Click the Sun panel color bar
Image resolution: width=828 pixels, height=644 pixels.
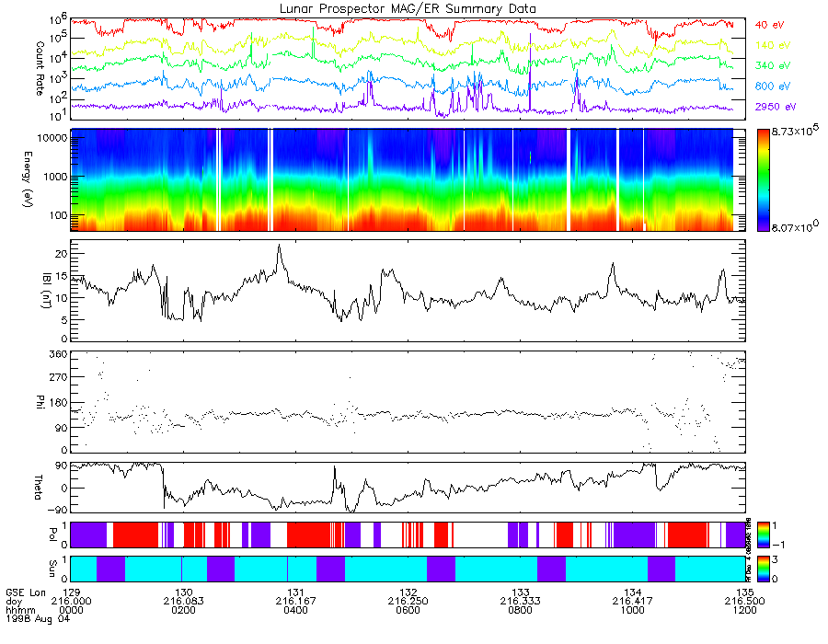click(763, 569)
